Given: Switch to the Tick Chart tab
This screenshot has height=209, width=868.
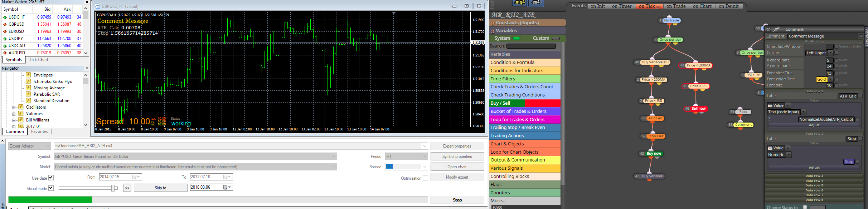Looking at the screenshot, I should 39,60.
